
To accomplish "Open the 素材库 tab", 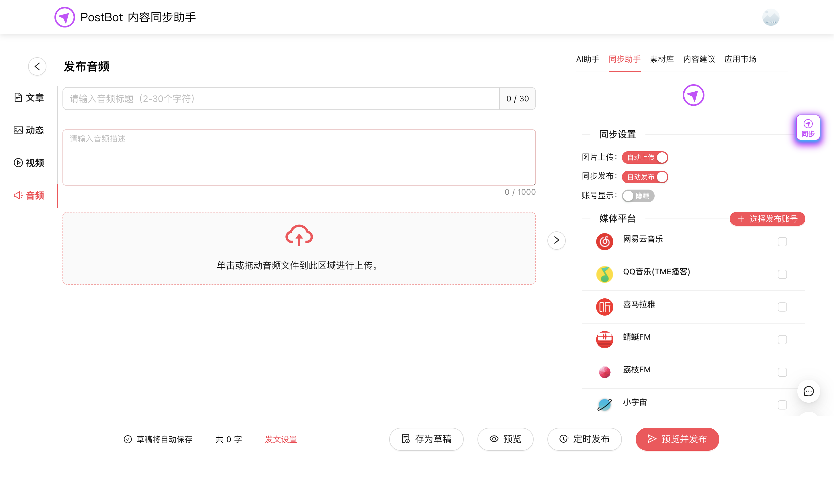I will click(x=662, y=59).
